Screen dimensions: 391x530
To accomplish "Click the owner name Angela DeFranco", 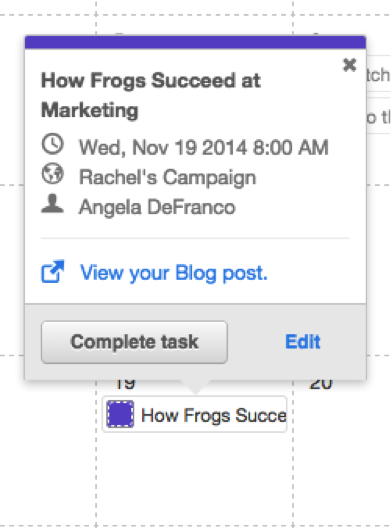I will coord(157,207).
